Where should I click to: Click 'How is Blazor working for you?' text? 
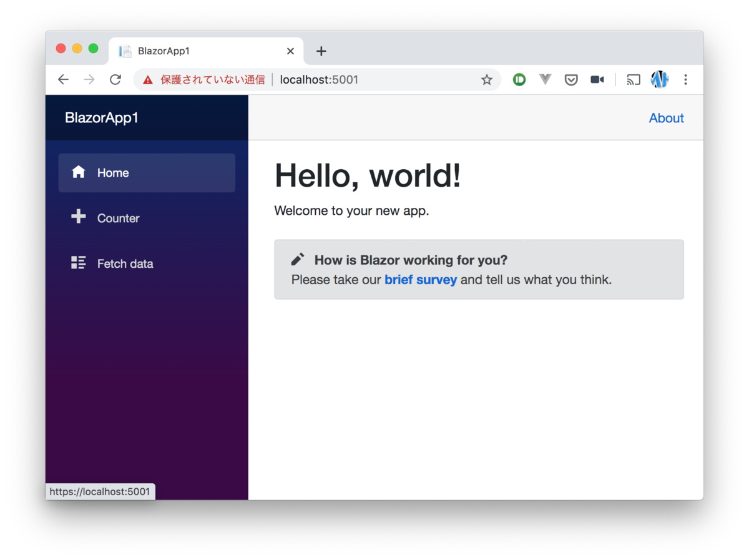click(x=411, y=260)
